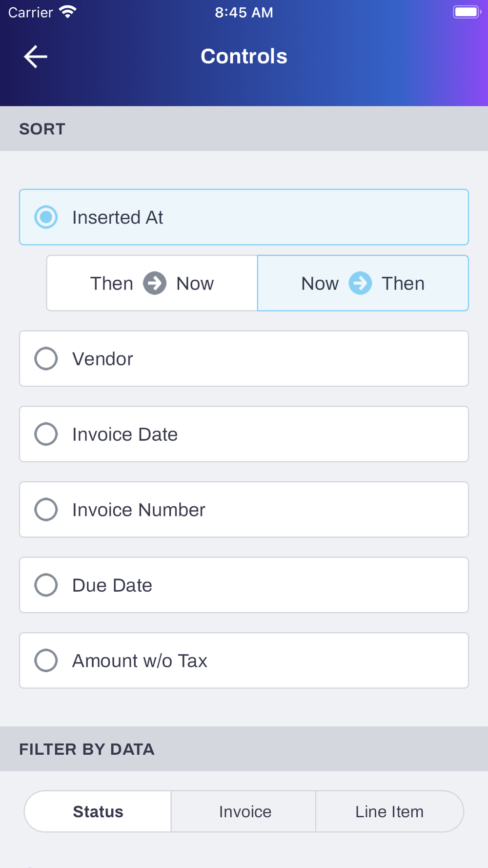Click the blue arrow in Now Then

point(360,284)
